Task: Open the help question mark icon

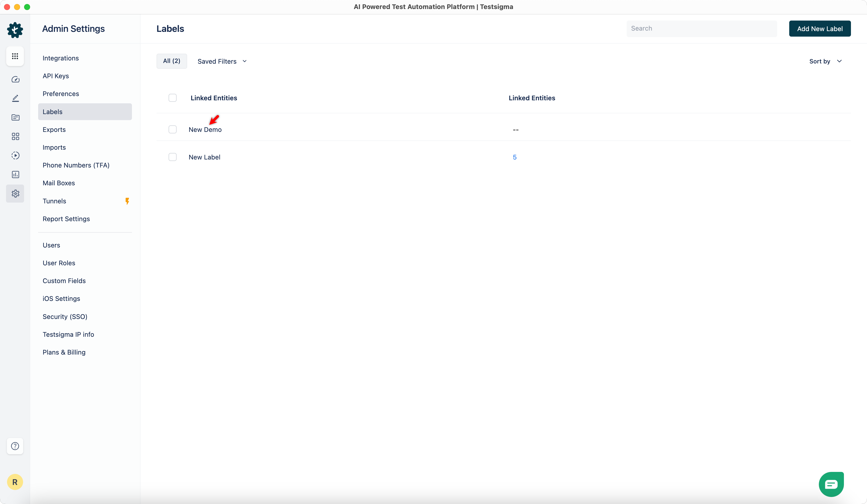Action: point(15,446)
